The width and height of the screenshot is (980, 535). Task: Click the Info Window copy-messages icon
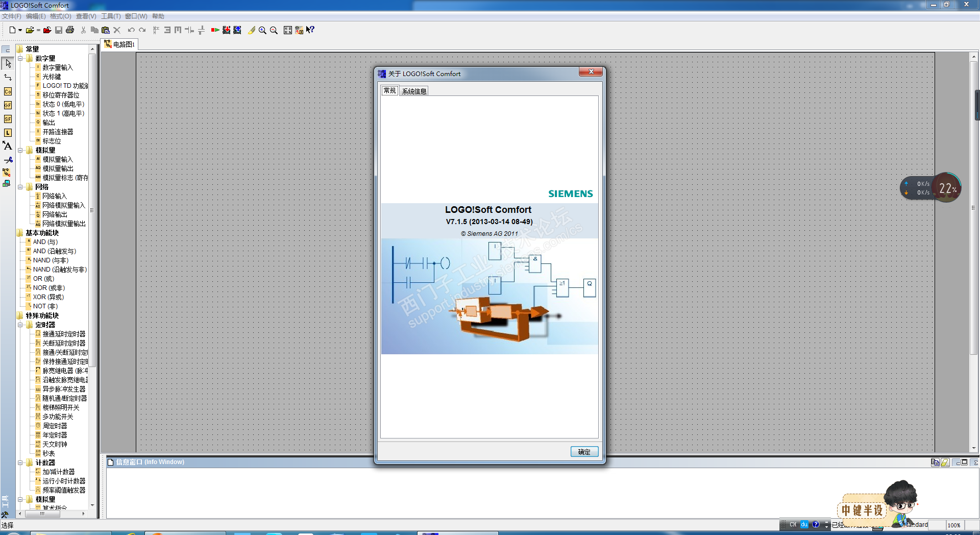(x=935, y=463)
